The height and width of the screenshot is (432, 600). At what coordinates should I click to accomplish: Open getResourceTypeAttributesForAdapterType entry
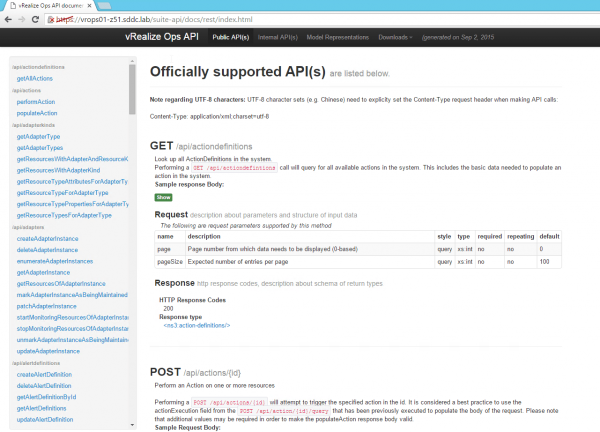click(72, 181)
